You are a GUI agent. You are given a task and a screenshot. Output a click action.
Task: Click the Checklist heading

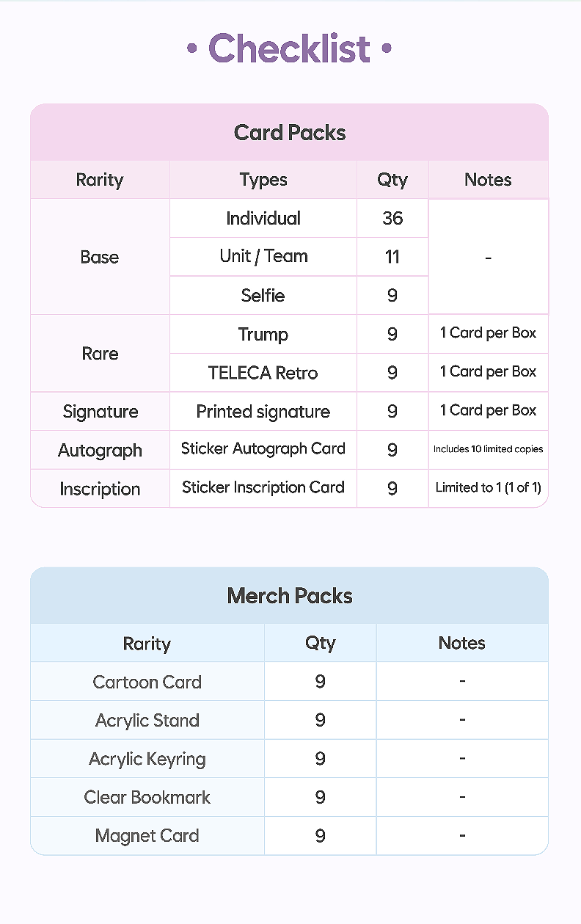tap(290, 49)
